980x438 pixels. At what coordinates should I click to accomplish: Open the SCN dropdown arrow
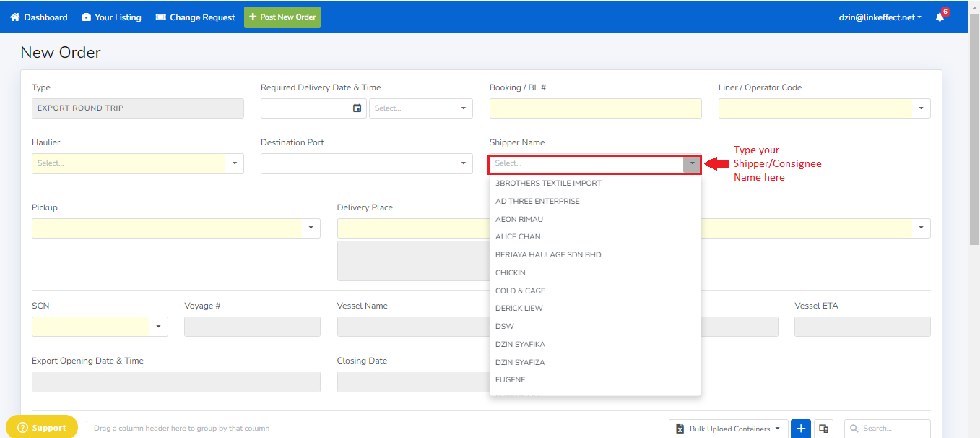pyautogui.click(x=158, y=327)
